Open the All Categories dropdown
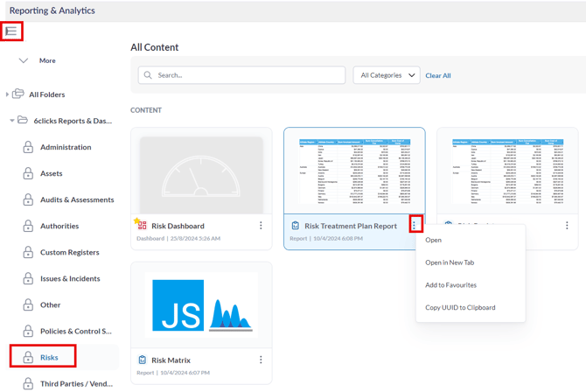Viewport: 586px width, 392px height. coord(387,75)
